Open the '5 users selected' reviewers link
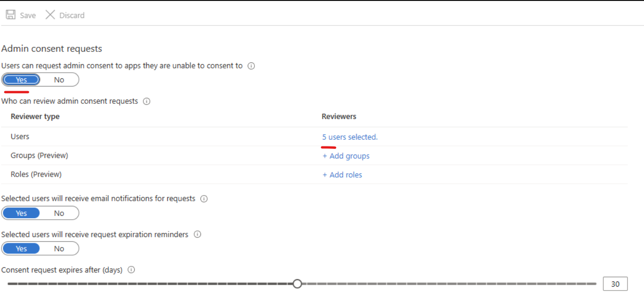The width and height of the screenshot is (644, 299). click(350, 137)
